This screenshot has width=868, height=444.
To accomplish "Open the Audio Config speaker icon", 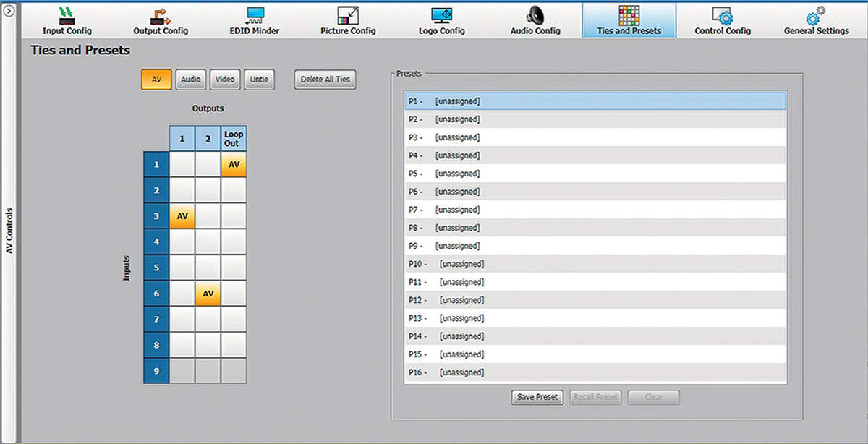I will [x=536, y=14].
